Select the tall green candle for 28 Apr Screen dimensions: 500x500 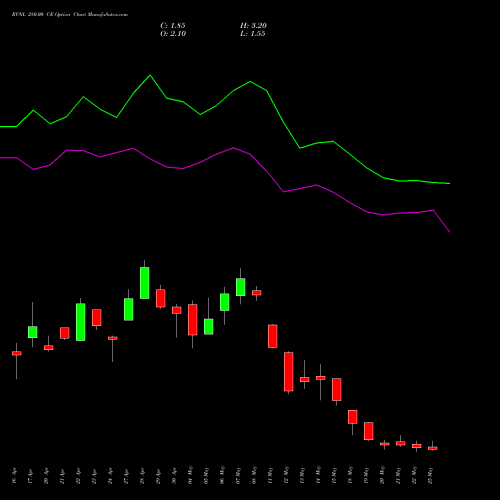pos(145,283)
